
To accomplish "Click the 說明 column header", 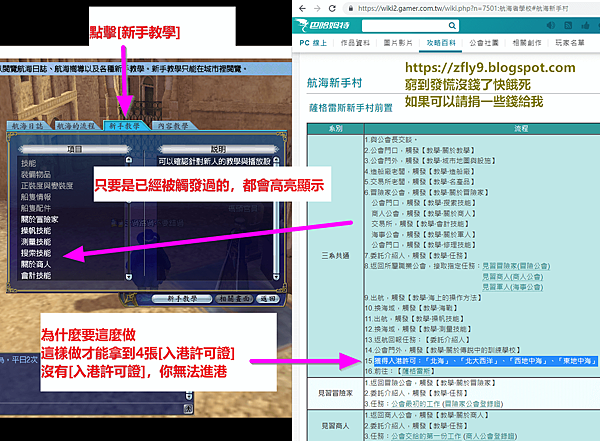I will click(218, 149).
